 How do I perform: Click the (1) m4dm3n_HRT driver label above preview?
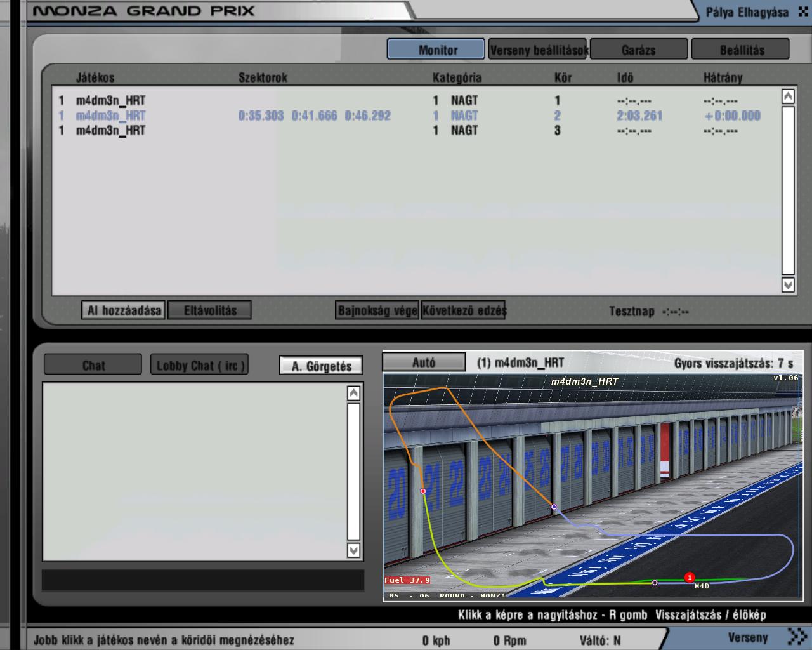click(x=520, y=362)
